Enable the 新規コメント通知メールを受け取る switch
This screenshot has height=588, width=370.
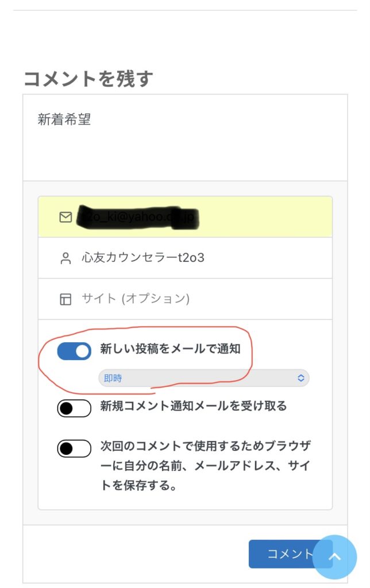coord(74,408)
